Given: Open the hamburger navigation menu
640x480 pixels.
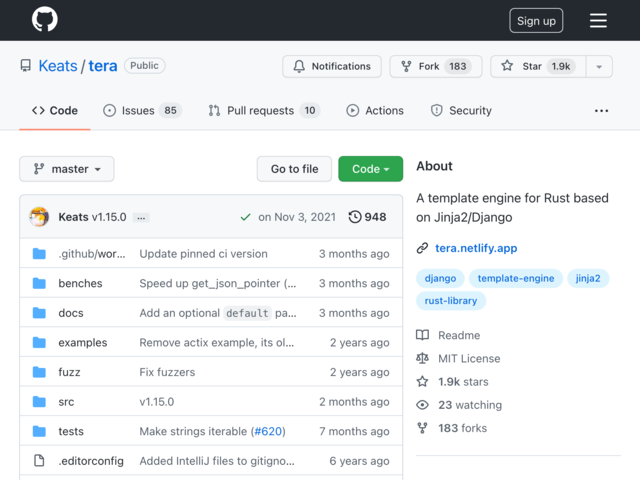Looking at the screenshot, I should coord(598,20).
